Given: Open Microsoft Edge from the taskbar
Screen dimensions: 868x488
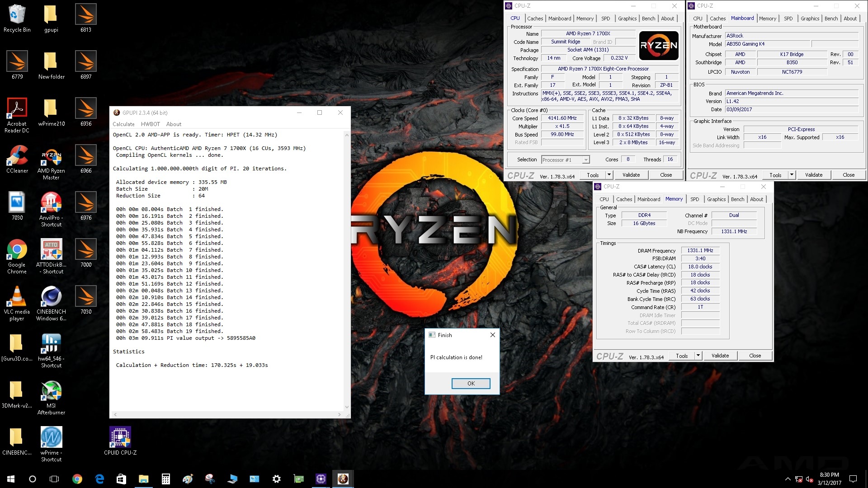Looking at the screenshot, I should tap(99, 479).
